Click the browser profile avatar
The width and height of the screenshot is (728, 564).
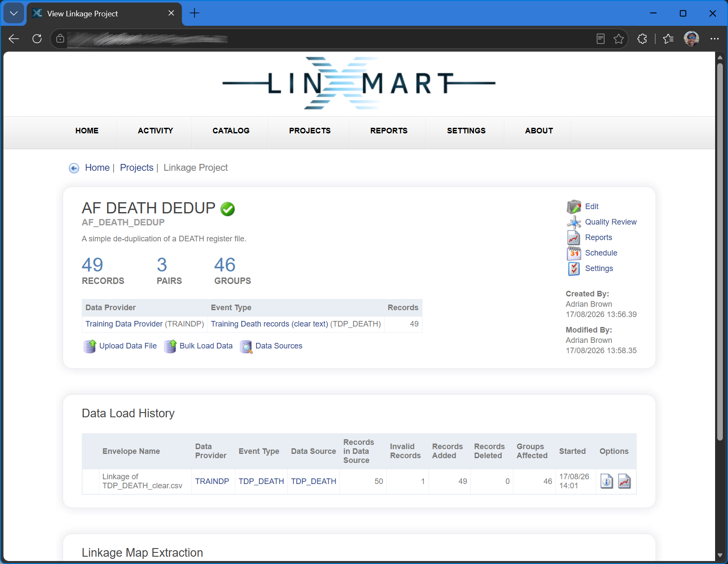pos(691,39)
